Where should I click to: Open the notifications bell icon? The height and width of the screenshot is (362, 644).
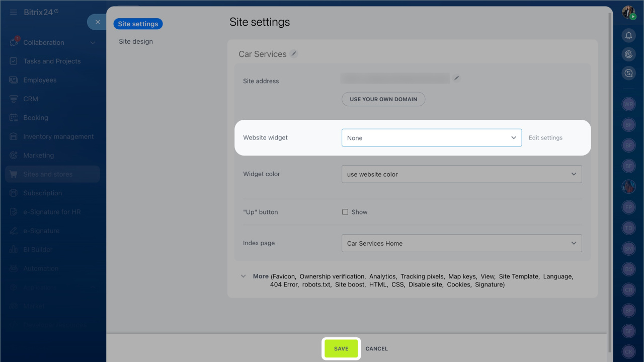pos(628,35)
